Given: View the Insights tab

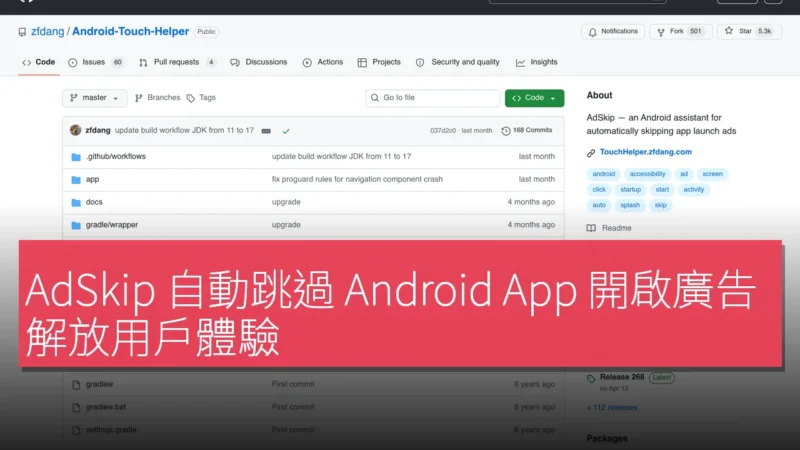Looking at the screenshot, I should click(537, 62).
